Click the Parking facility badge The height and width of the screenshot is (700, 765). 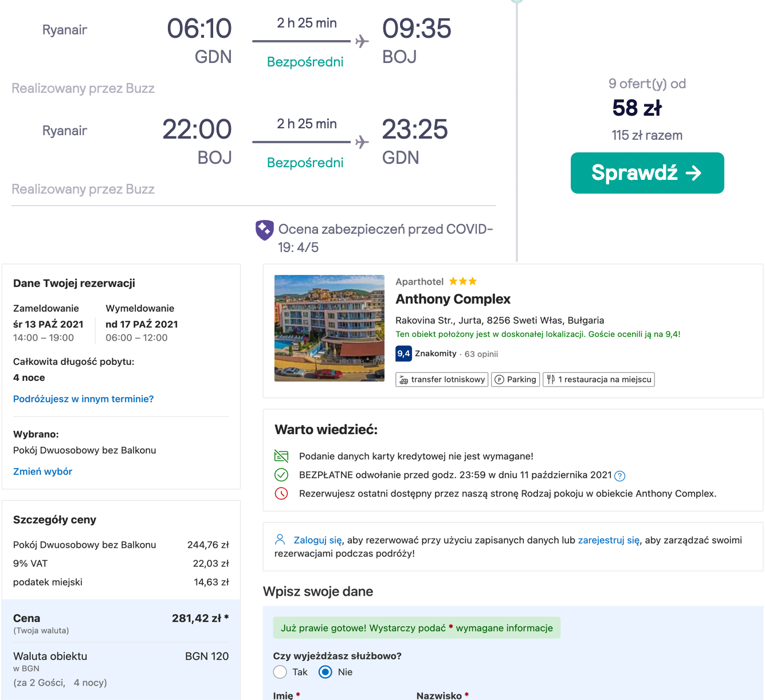[x=515, y=379]
